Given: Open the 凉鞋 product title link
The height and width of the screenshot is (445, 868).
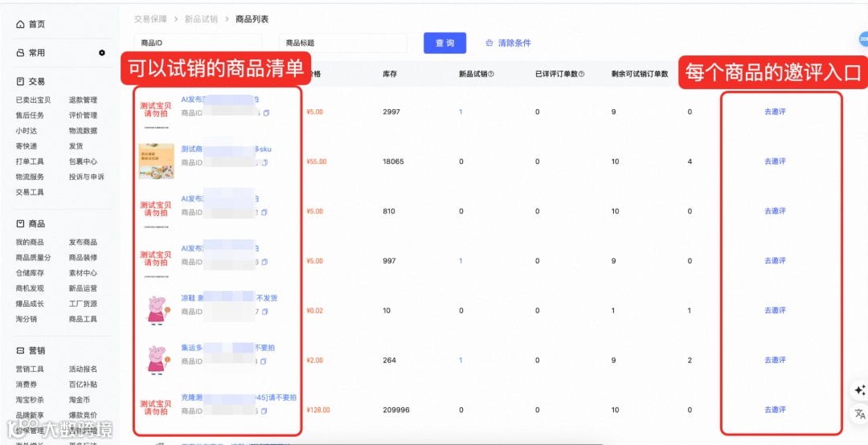Looking at the screenshot, I should point(228,298).
